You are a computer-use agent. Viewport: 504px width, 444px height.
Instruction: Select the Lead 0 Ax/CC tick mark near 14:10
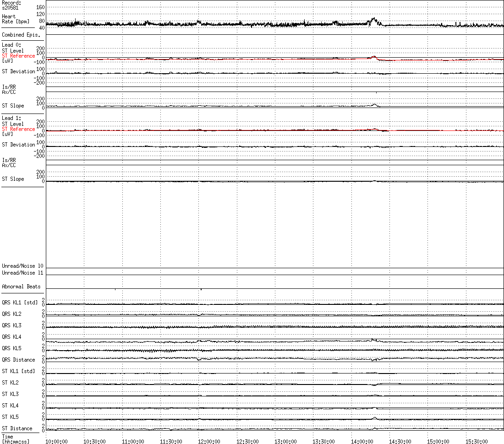click(376, 92)
